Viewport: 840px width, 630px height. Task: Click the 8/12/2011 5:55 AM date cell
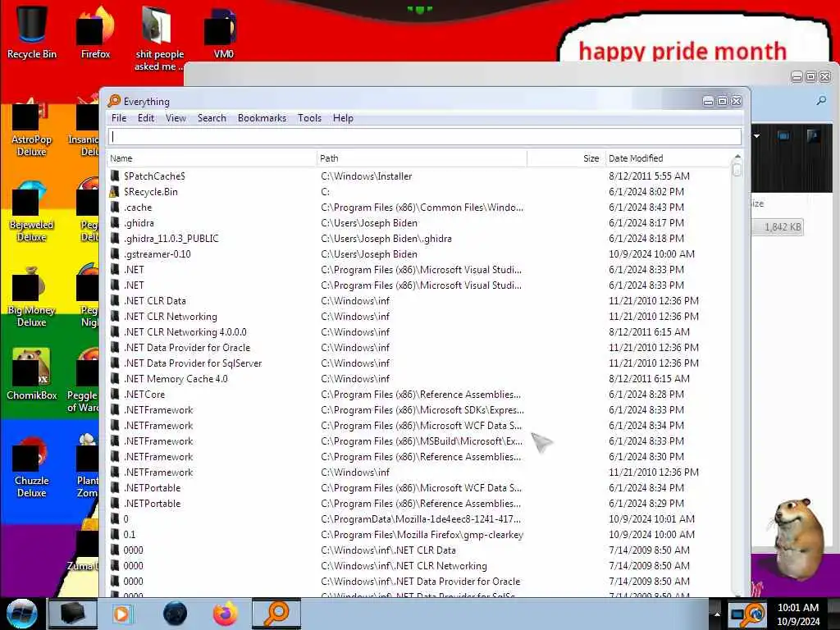pyautogui.click(x=649, y=176)
